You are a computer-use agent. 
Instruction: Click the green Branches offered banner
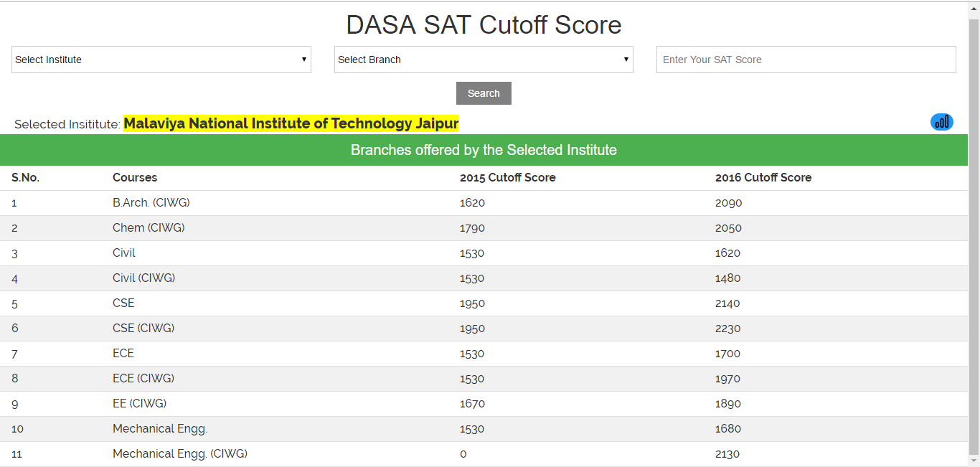click(484, 150)
